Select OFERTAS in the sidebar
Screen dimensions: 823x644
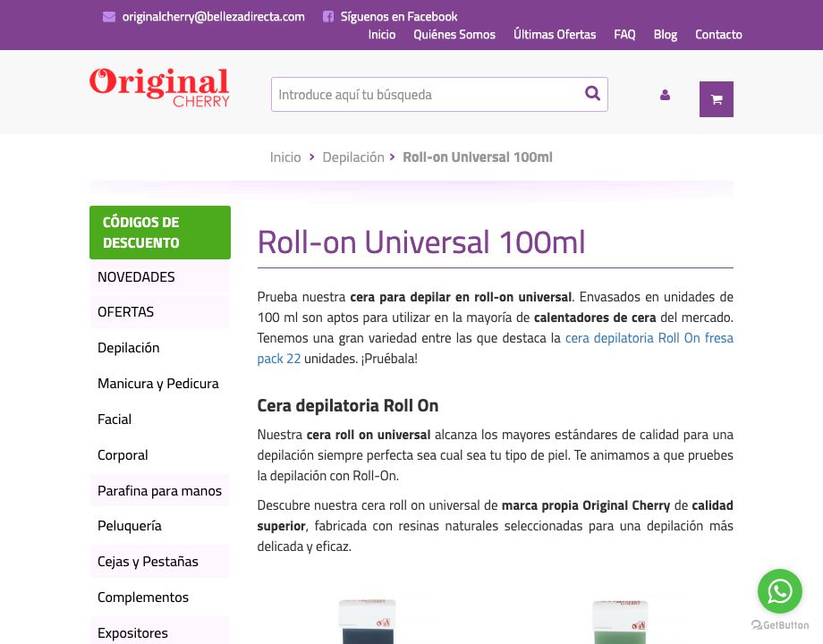click(160, 312)
